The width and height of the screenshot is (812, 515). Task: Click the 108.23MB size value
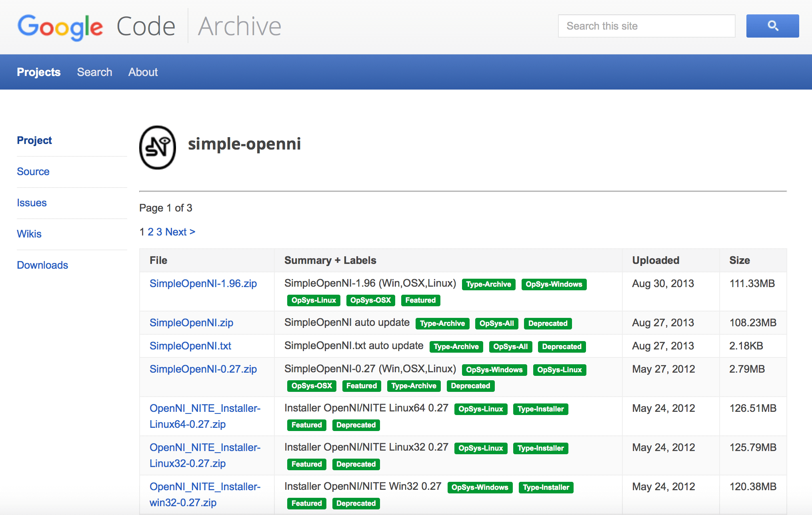(753, 323)
